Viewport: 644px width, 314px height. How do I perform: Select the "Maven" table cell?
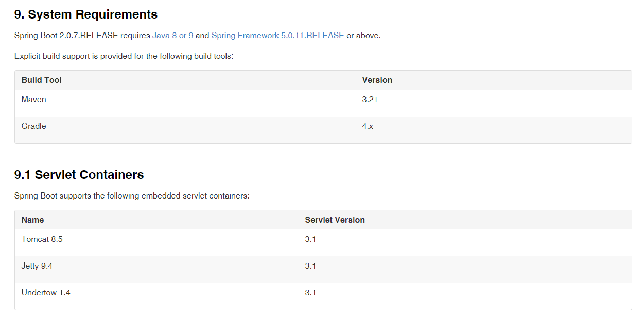coord(34,99)
